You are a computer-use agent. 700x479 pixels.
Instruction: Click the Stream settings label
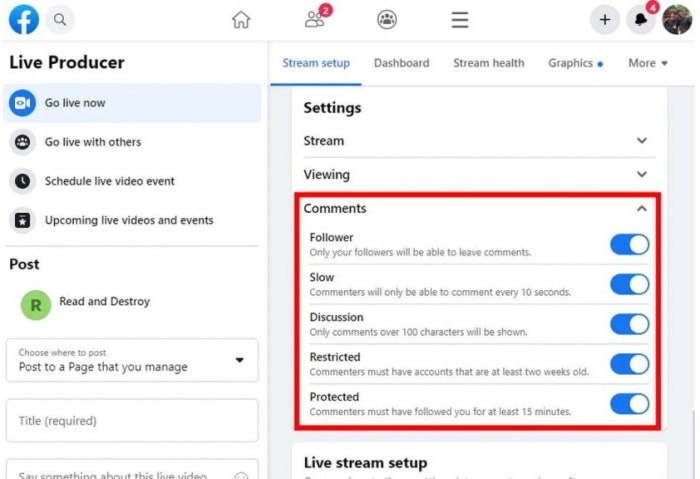324,141
